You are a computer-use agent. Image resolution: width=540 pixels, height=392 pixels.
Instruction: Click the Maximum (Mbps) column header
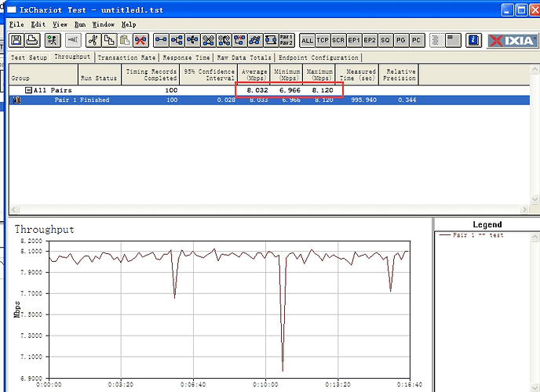click(x=319, y=74)
